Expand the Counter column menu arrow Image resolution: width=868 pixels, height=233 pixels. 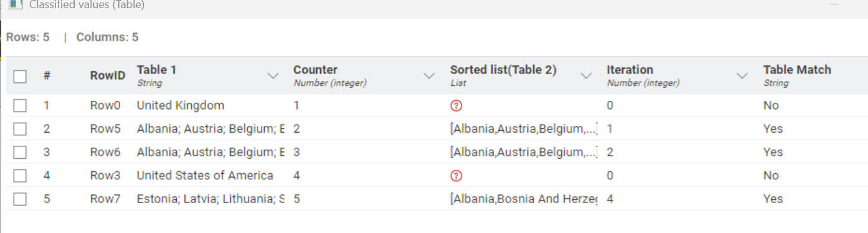tap(429, 76)
